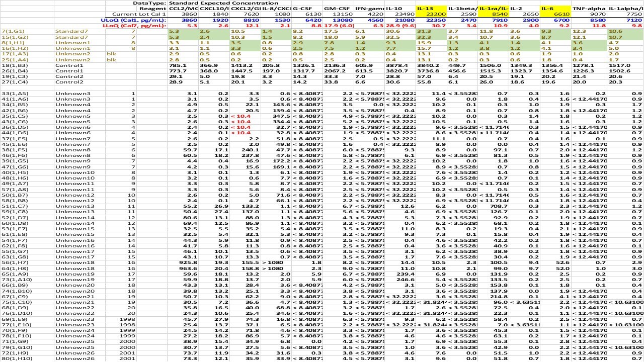Select row label '17(1,A3)'
The width and height of the screenshot is (644, 362).
14,54
